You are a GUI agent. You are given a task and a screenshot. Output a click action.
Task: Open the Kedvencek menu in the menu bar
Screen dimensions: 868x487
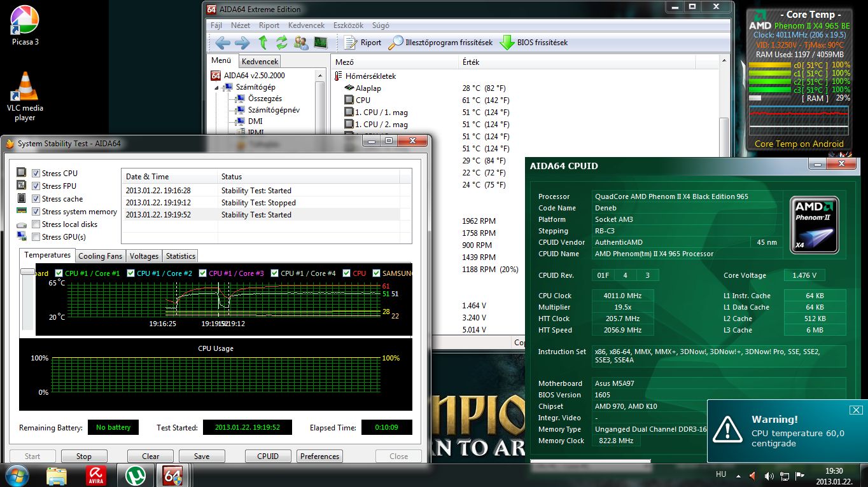(307, 25)
